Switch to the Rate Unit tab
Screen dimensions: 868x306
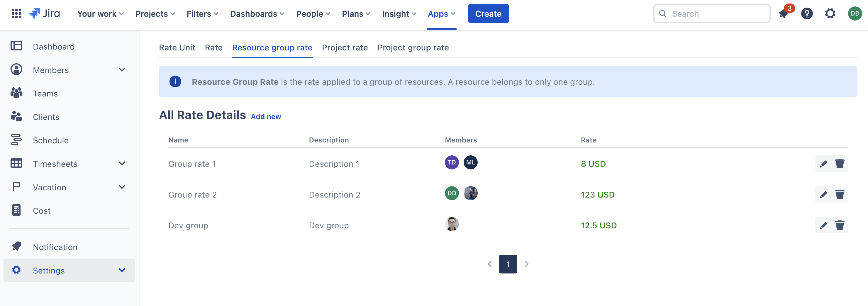pyautogui.click(x=177, y=47)
